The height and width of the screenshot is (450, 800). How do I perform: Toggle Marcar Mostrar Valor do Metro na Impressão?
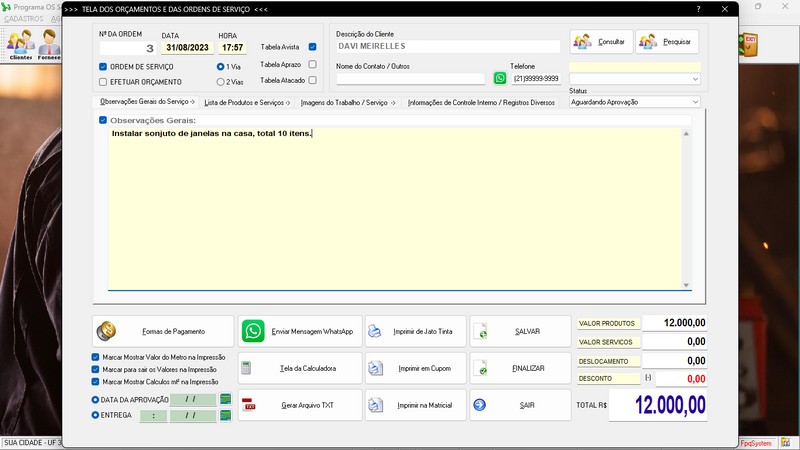[95, 357]
